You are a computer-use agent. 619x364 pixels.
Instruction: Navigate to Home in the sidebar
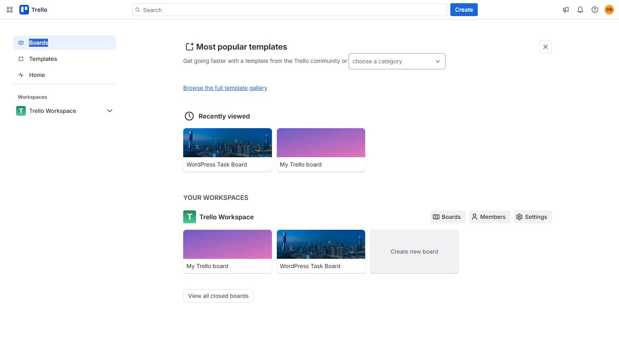coord(65,75)
